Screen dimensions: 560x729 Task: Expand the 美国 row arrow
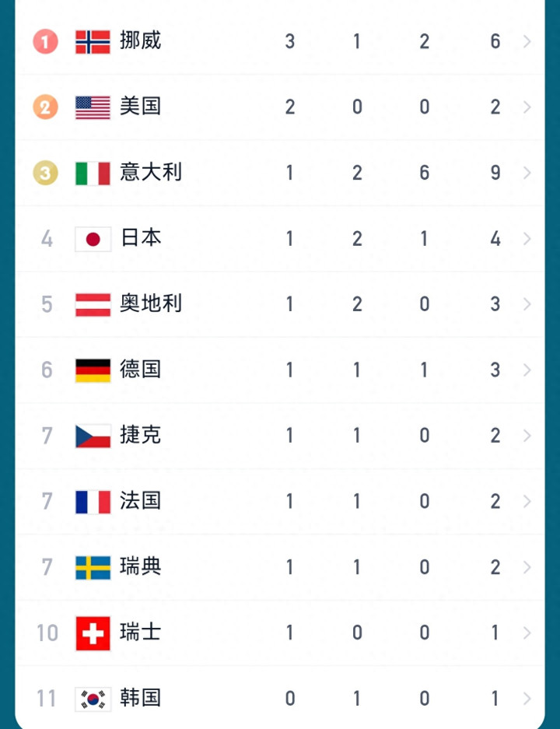coord(527,107)
